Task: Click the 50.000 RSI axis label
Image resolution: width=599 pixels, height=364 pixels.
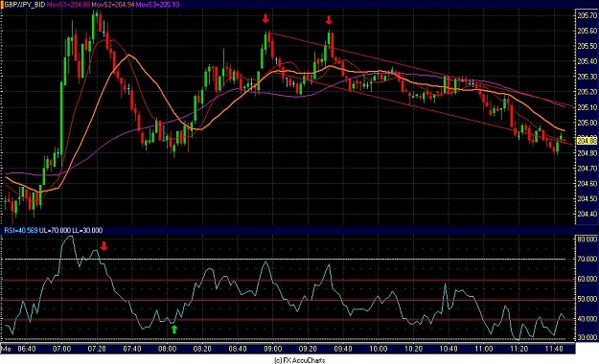Action: (x=587, y=299)
